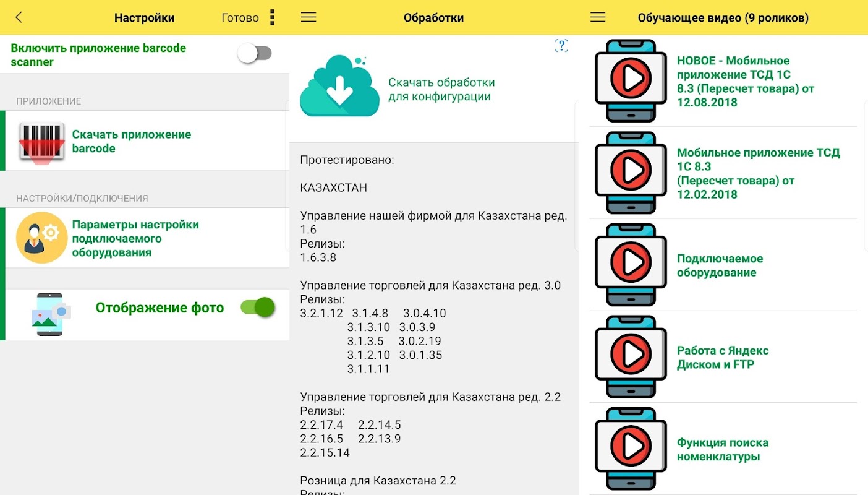The height and width of the screenshot is (495, 868).
Task: Click the help question mark icon
Action: coord(561,45)
